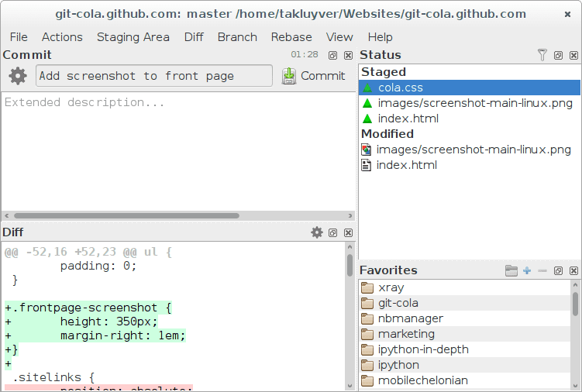Image resolution: width=582 pixels, height=392 pixels.
Task: Remove favorite with the minus icon
Action: (x=542, y=270)
